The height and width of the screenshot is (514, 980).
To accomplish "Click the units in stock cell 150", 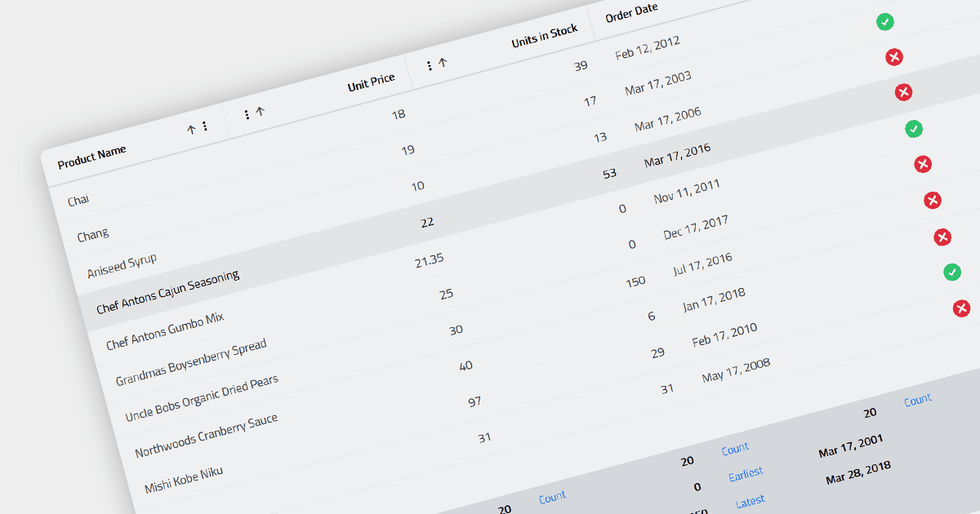I will [635, 281].
